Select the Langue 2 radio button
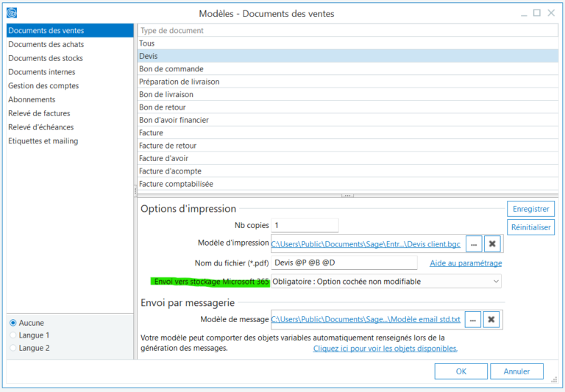This screenshot has height=392, width=565. coord(13,348)
